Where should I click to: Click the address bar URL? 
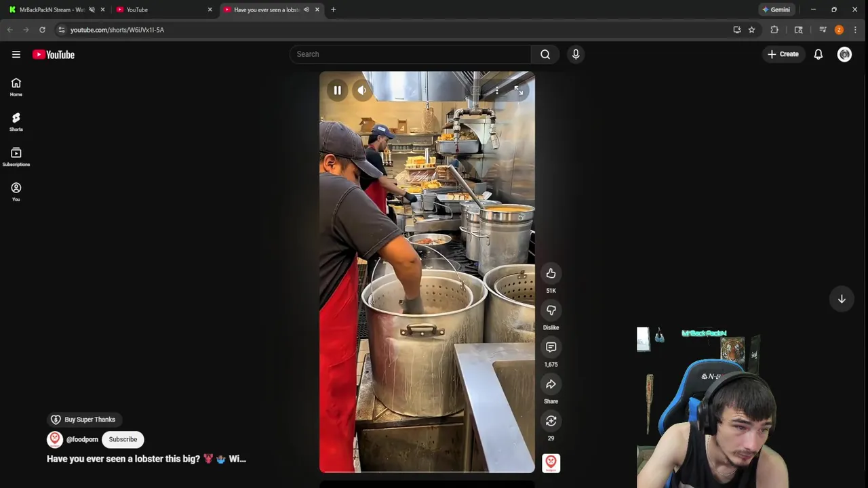click(x=117, y=30)
